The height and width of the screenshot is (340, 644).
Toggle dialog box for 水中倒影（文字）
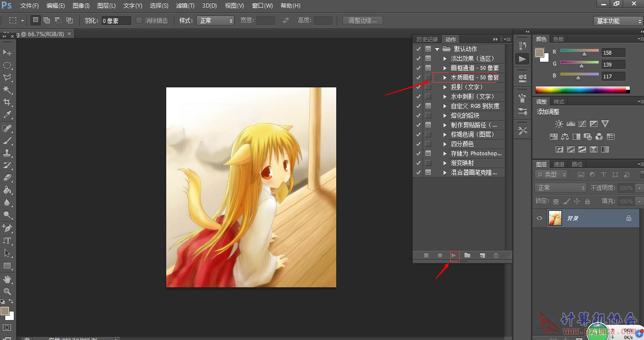pyautogui.click(x=428, y=96)
